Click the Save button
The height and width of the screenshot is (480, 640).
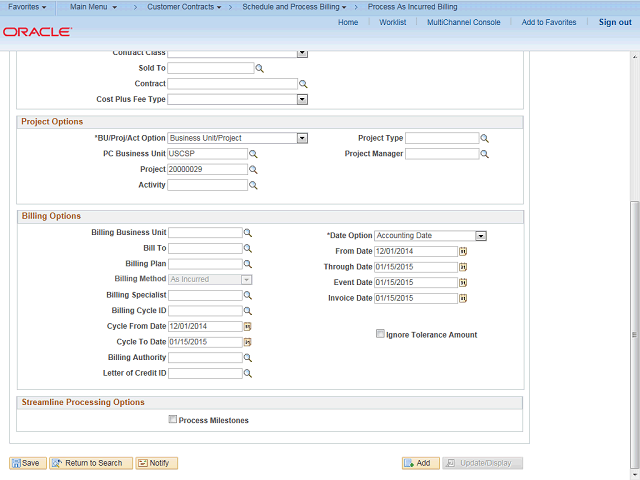tap(27, 463)
